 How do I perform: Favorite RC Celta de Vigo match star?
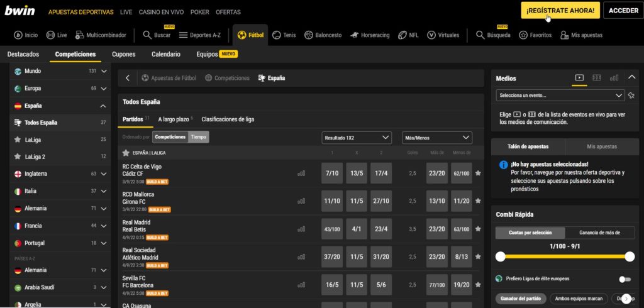point(478,173)
